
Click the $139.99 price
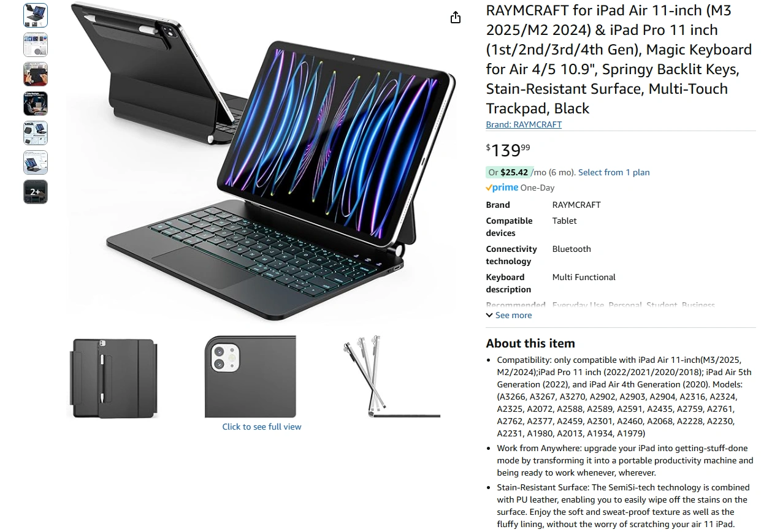pos(508,150)
